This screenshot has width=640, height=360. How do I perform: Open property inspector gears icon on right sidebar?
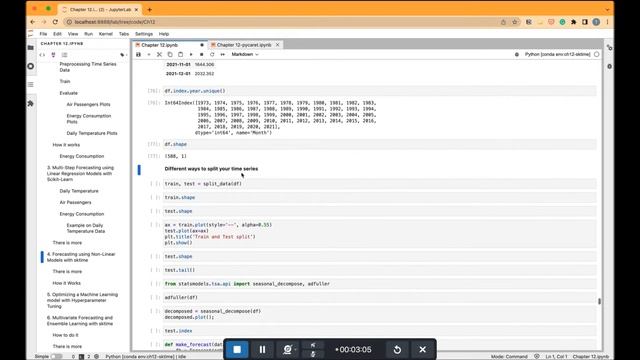coord(609,48)
